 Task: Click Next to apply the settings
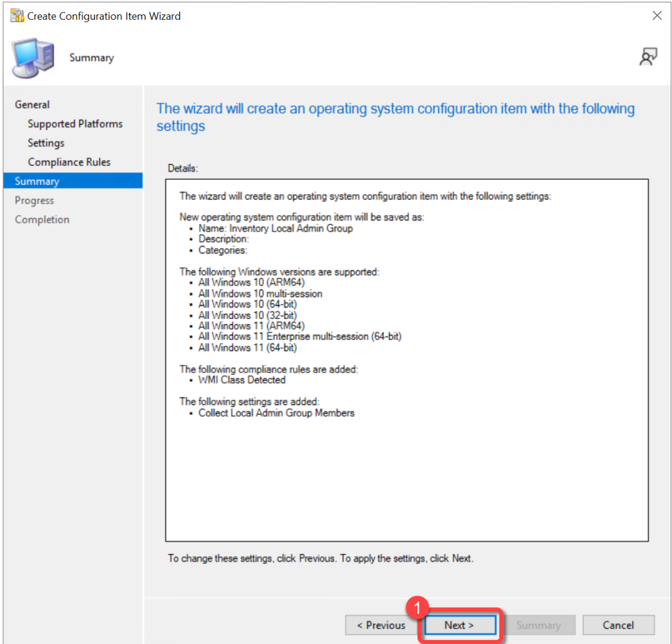click(459, 625)
